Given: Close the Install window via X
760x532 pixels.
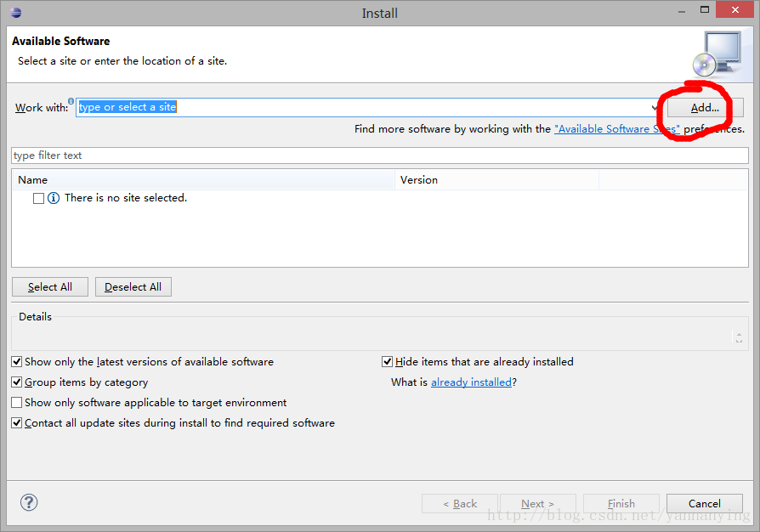Looking at the screenshot, I should click(734, 9).
